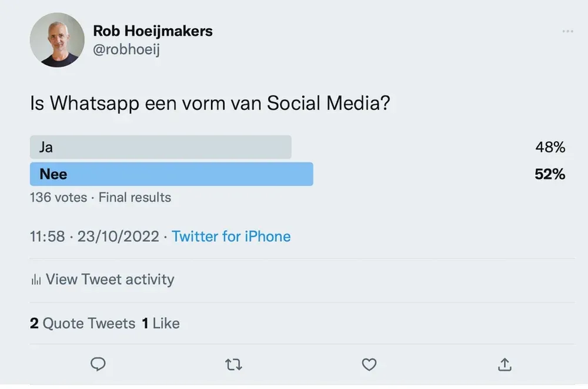Click the display name Rob Hoeijmakers
This screenshot has width=588, height=389.
pos(152,31)
